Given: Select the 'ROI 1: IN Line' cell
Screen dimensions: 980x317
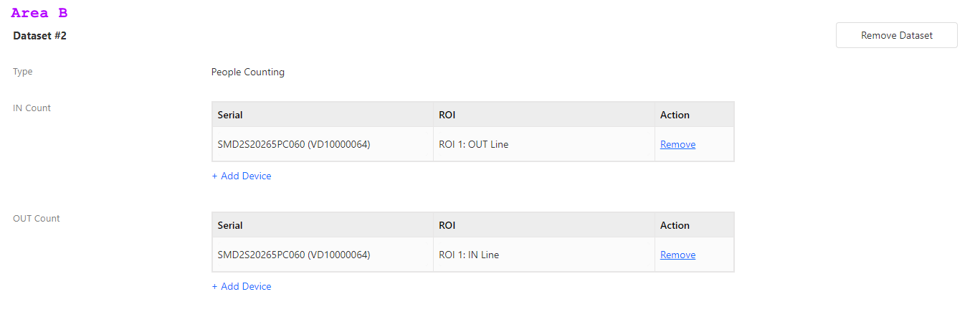Looking at the screenshot, I should pos(544,255).
